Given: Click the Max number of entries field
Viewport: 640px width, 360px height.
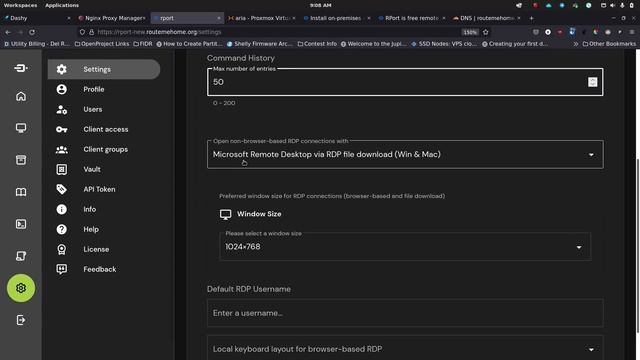Looking at the screenshot, I should tap(405, 82).
